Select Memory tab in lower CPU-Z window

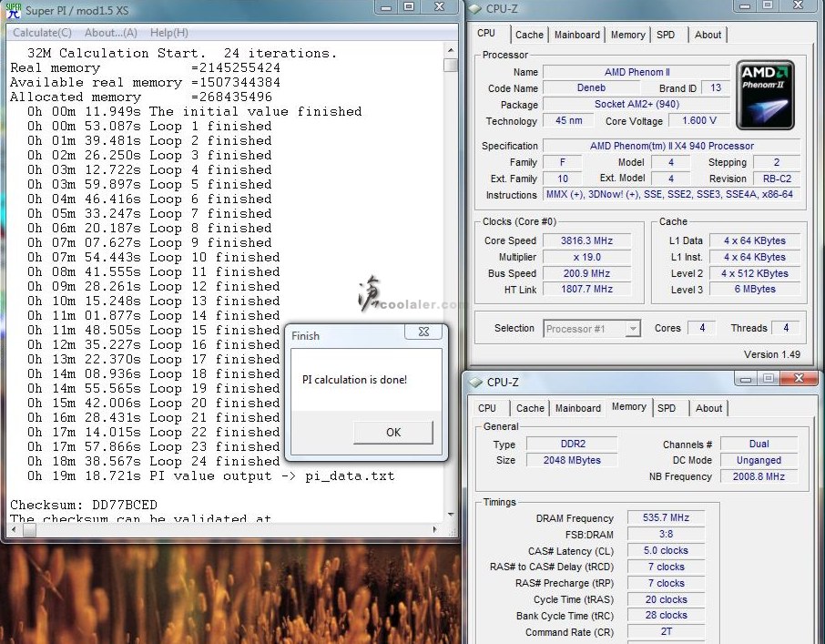628,406
